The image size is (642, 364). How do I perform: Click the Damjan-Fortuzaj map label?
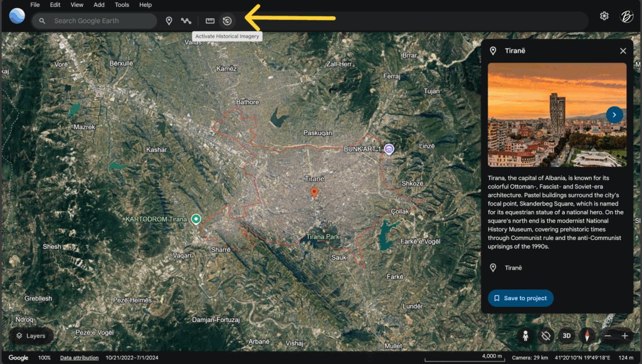(216, 320)
